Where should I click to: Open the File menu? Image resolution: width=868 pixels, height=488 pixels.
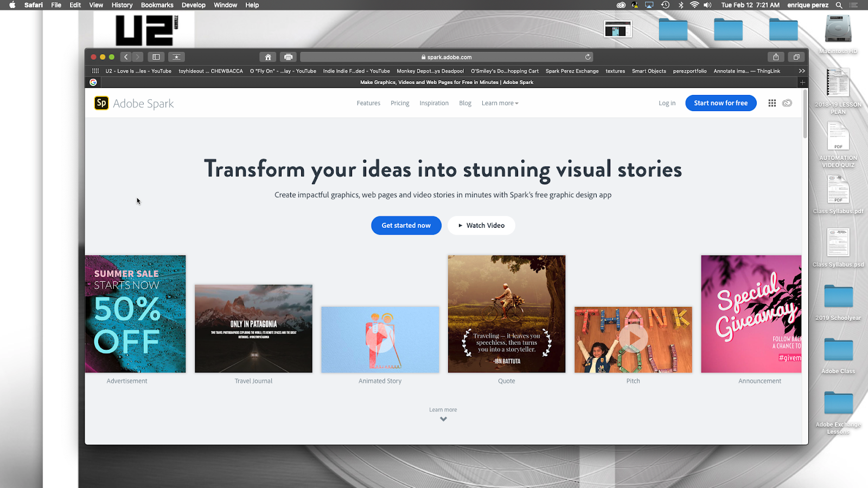tap(56, 5)
